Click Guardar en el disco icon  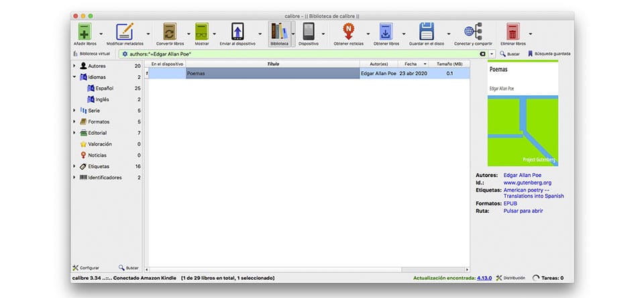click(427, 32)
